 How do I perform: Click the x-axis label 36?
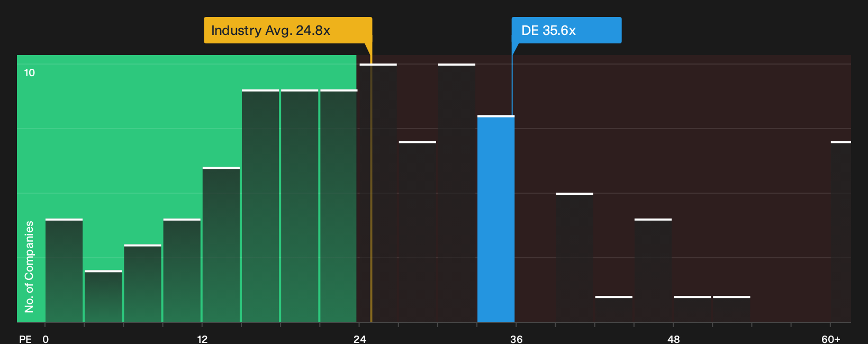click(x=516, y=339)
